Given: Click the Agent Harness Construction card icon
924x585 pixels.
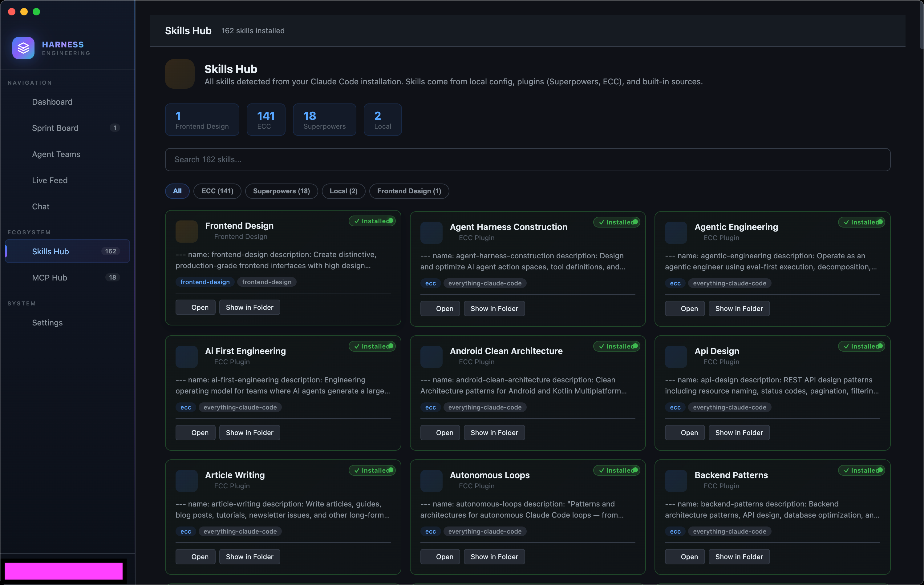Looking at the screenshot, I should pyautogui.click(x=431, y=232).
